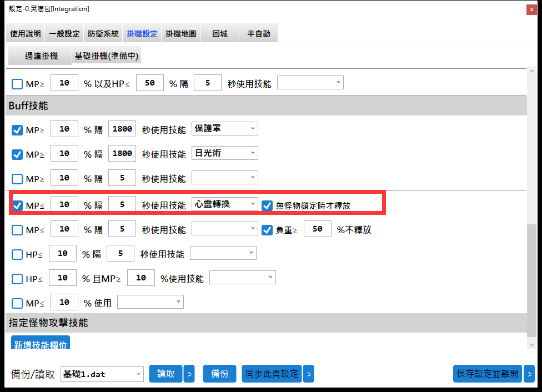Click the 1800 seconds field for 保護罩
542x392 pixels.
[122, 129]
